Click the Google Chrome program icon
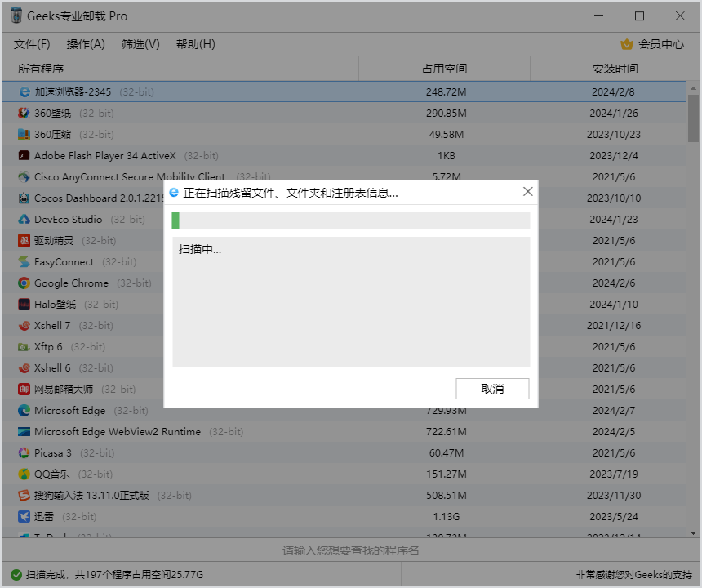 click(24, 283)
